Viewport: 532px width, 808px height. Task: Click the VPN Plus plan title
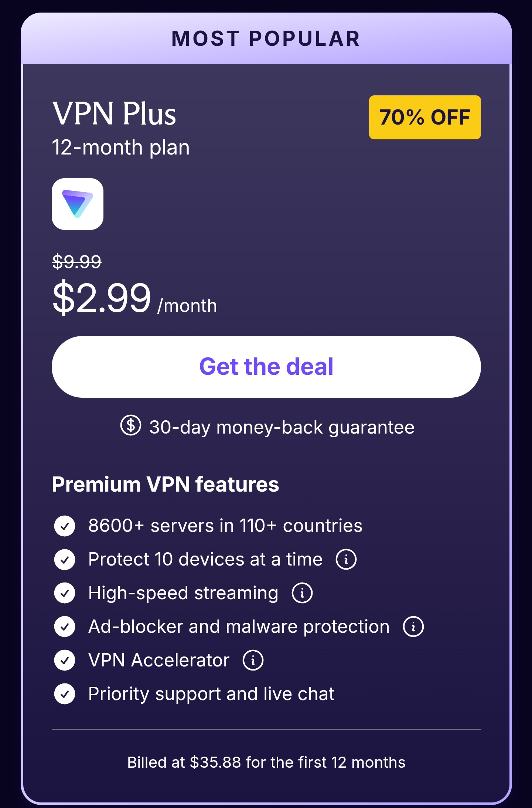[114, 113]
